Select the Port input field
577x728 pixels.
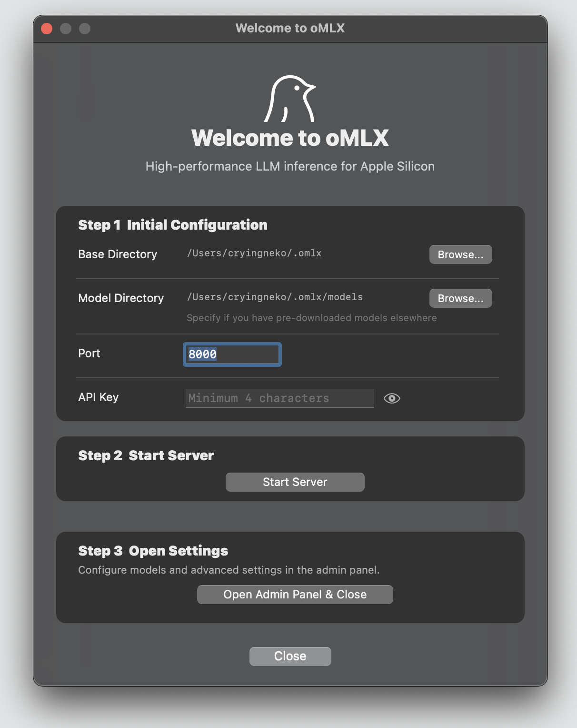coord(232,354)
